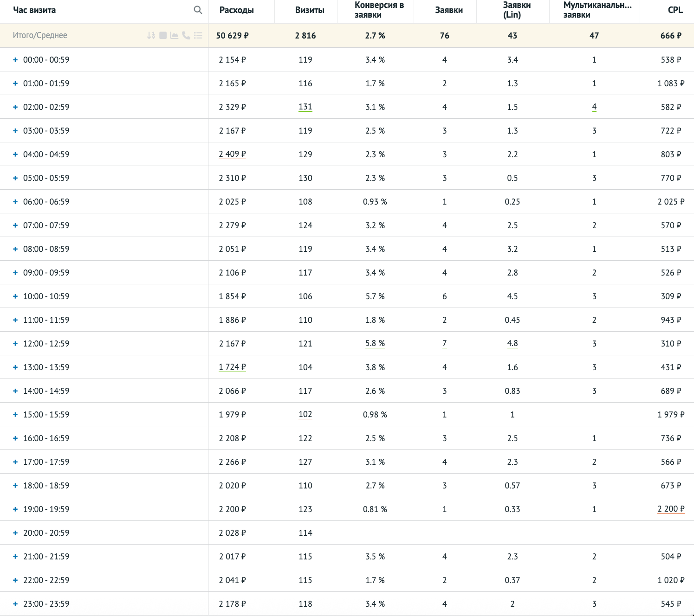Expand the 00:00 - 00:59 hour row
The image size is (694, 616).
coord(15,60)
